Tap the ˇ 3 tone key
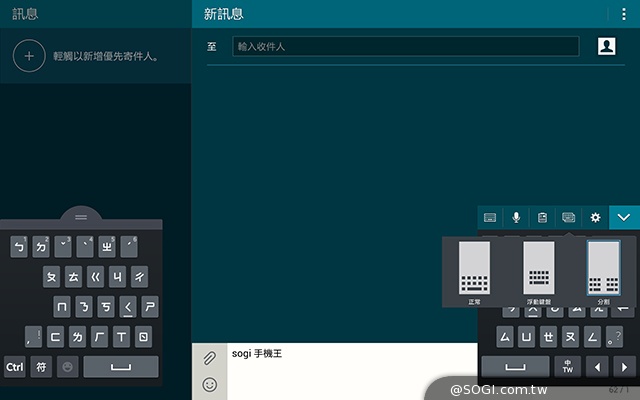640x400 pixels. pos(63,247)
